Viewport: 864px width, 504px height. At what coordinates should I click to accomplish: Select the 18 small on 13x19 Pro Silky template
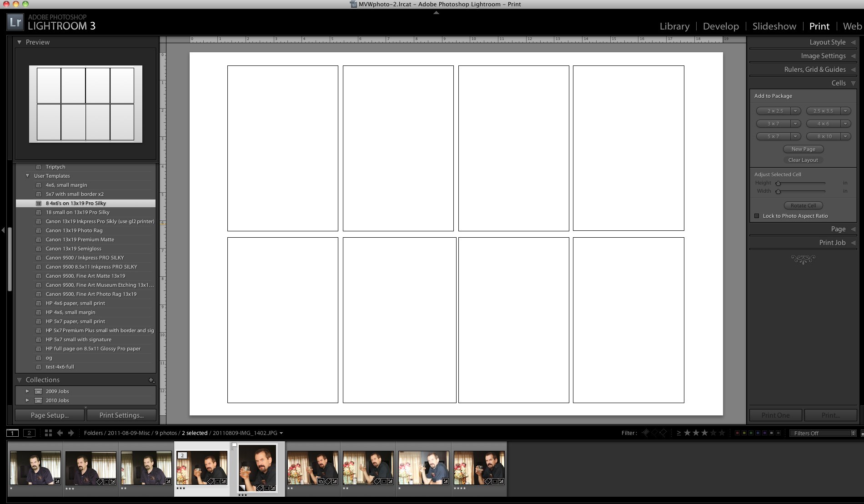(77, 212)
